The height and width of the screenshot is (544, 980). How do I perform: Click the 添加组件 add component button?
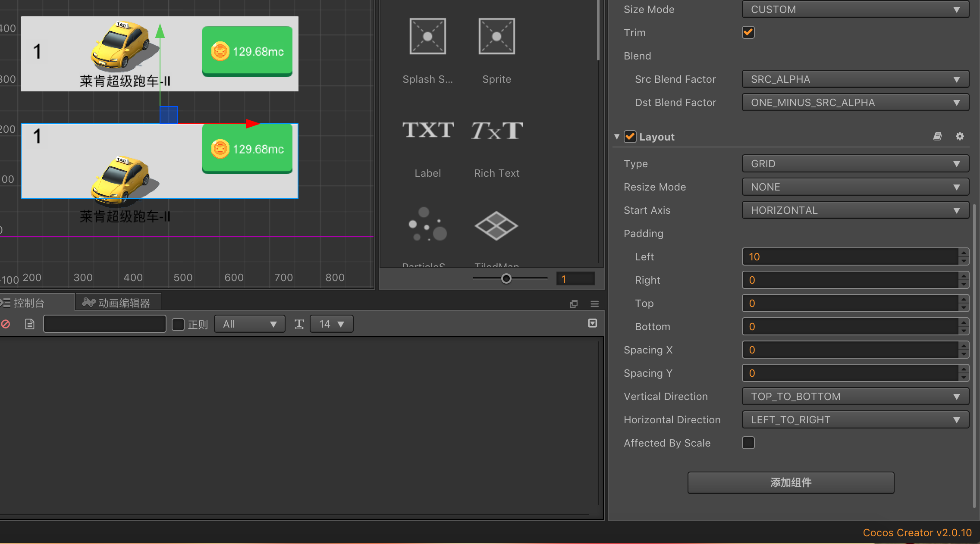791,482
